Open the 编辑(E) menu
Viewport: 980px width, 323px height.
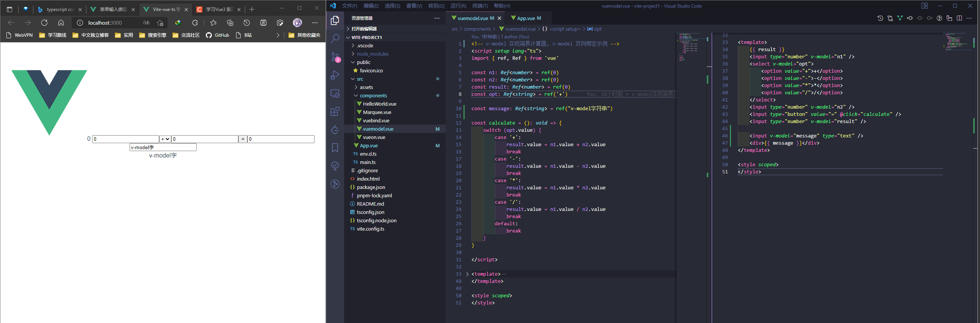(x=371, y=6)
